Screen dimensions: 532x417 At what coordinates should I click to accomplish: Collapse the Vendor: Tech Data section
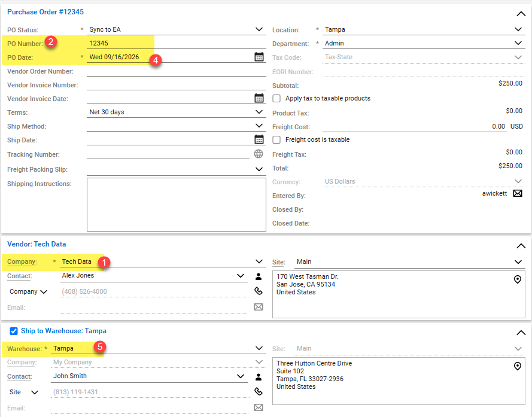tap(521, 246)
